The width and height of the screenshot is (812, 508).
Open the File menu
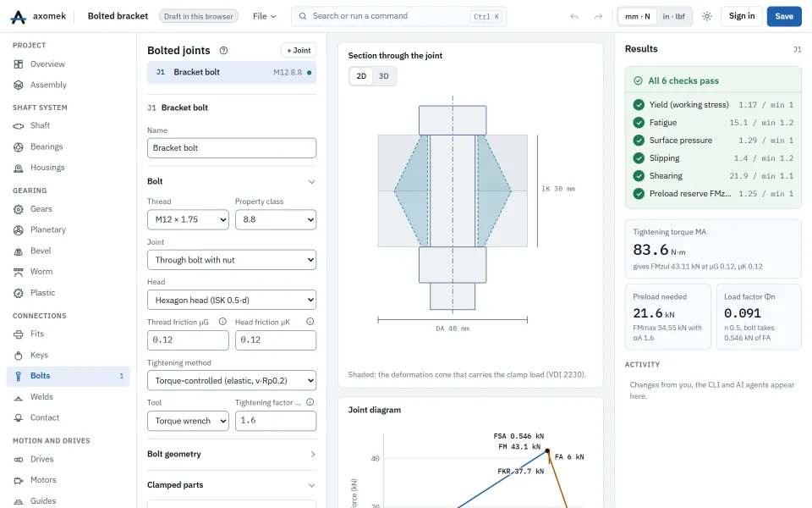[265, 17]
